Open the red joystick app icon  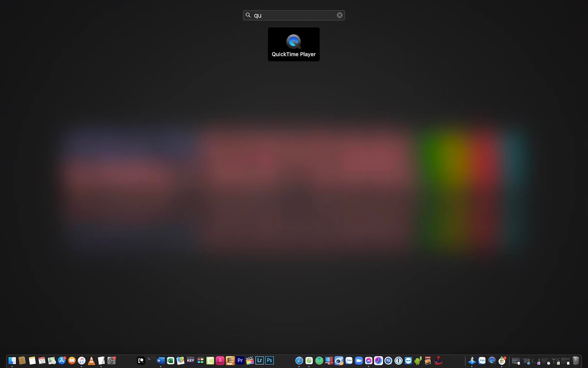pyautogui.click(x=438, y=361)
